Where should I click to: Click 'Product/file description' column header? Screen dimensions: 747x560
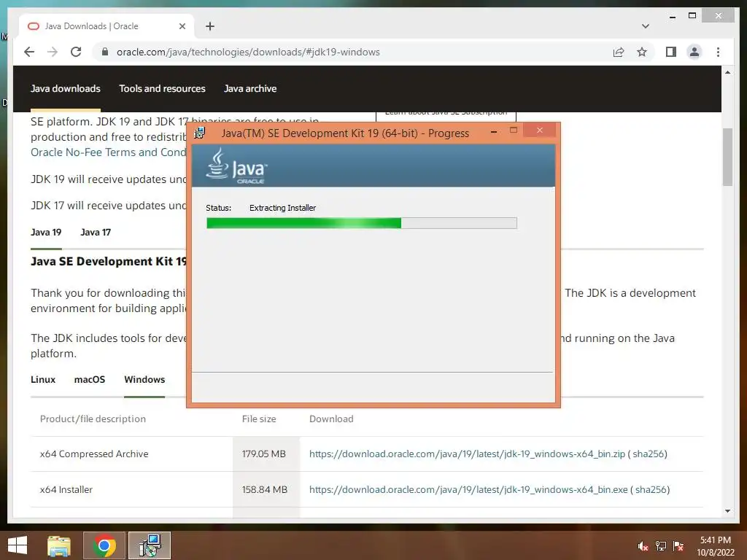[93, 419]
